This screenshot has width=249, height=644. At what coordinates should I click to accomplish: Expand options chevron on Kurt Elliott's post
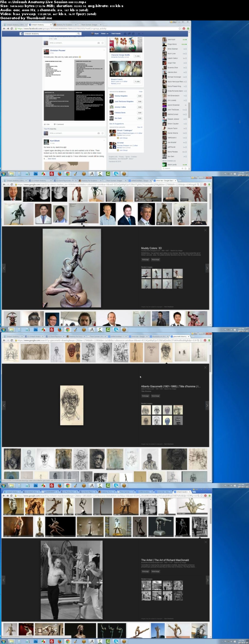[x=104, y=141]
